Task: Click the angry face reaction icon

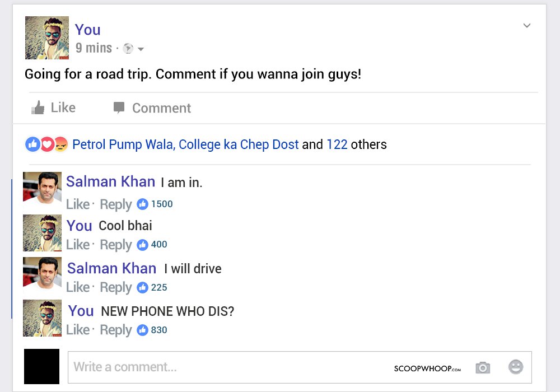Action: click(60, 144)
